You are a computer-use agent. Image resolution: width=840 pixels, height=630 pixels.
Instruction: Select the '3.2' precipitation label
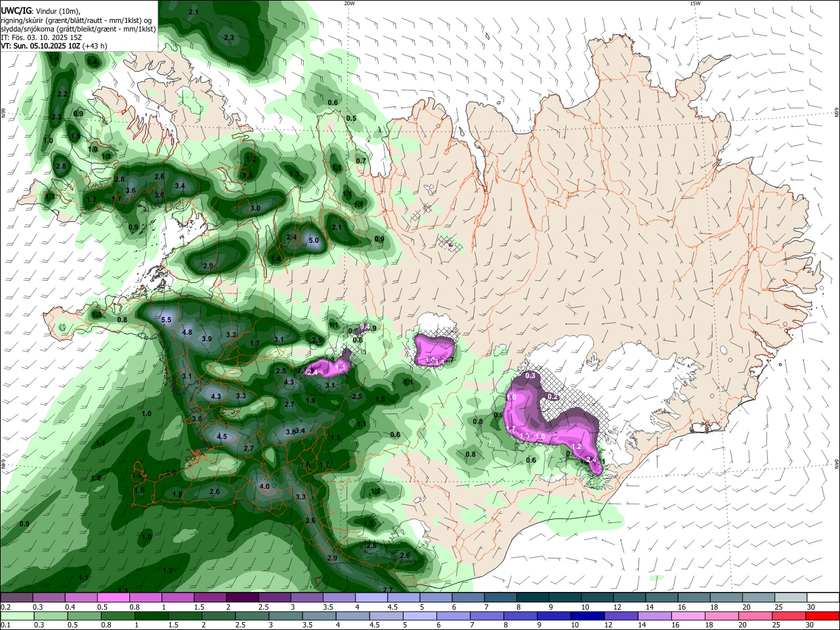tap(231, 335)
